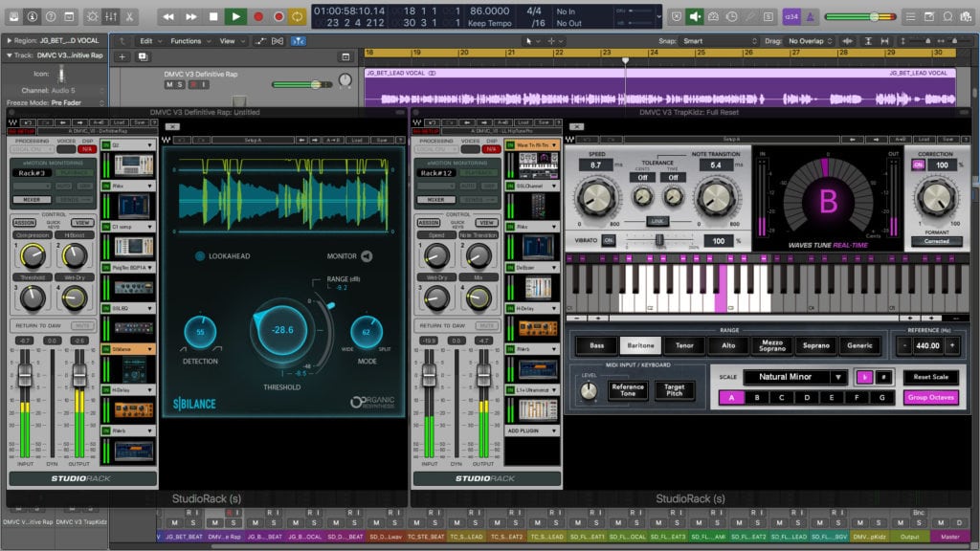The image size is (980, 551).
Task: Toggle the Count-in 1234 button
Action: point(791,17)
